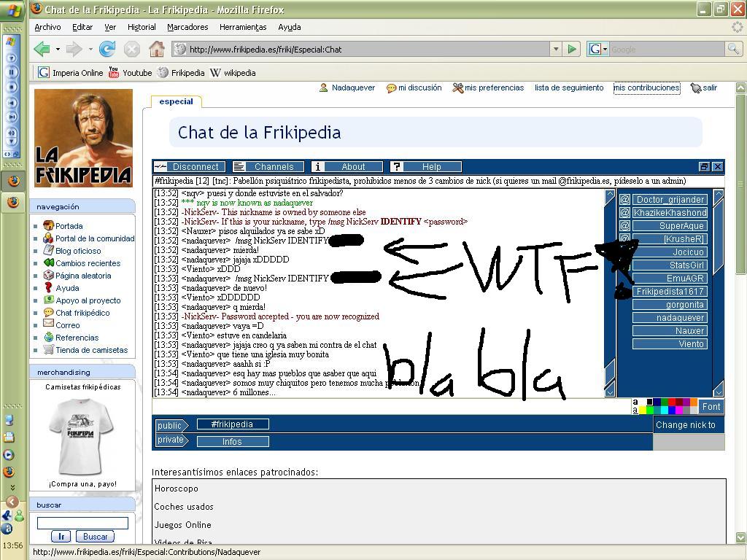Open the 'Cambios recientes' sidebar link

pyautogui.click(x=88, y=263)
